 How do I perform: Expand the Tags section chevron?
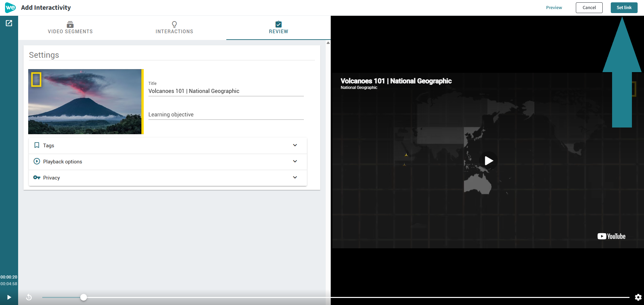pos(295,145)
